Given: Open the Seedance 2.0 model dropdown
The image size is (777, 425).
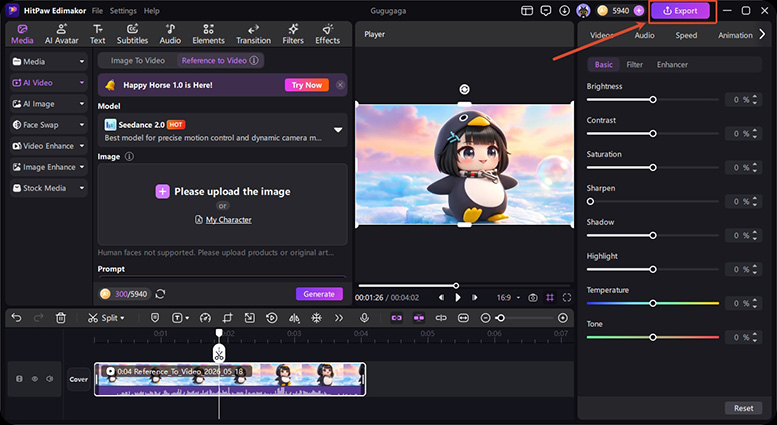Looking at the screenshot, I should coord(222,130).
